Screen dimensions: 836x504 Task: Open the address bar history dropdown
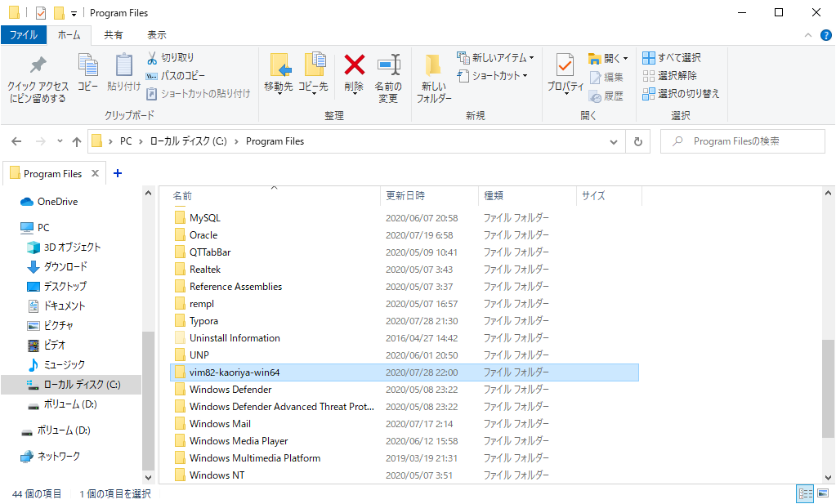(x=614, y=141)
